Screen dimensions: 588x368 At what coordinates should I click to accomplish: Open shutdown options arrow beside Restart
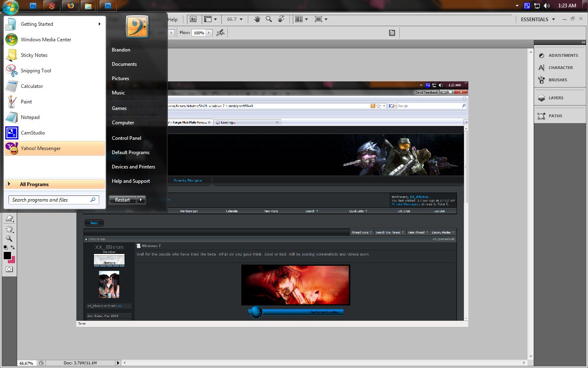[141, 200]
